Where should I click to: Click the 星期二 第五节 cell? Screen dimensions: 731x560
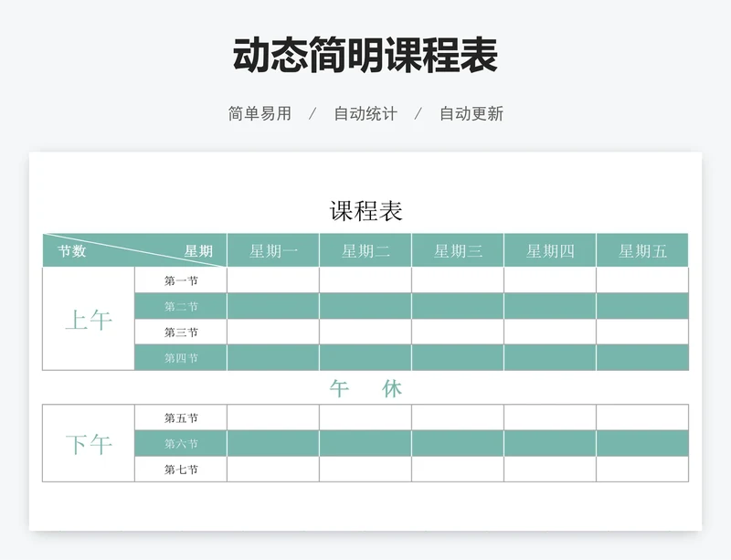[365, 417]
